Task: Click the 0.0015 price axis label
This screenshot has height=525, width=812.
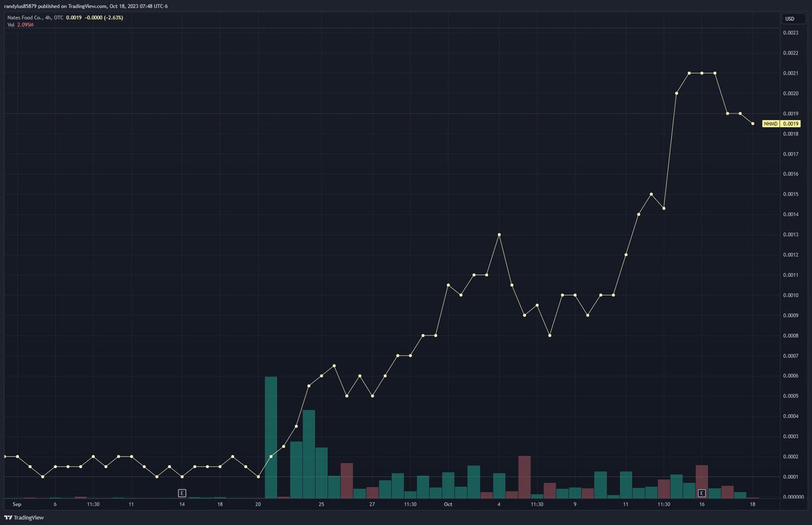Action: click(x=790, y=194)
